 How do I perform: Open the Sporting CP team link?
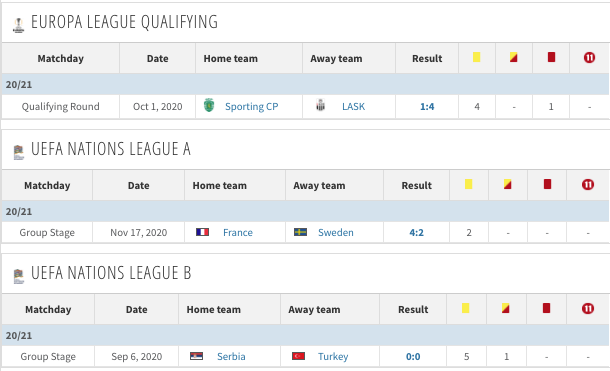[251, 107]
